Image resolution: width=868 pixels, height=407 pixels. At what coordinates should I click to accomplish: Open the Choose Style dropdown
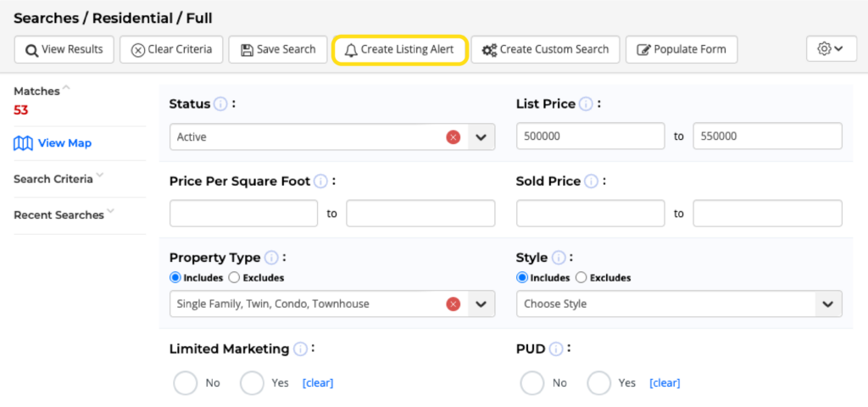(x=679, y=304)
